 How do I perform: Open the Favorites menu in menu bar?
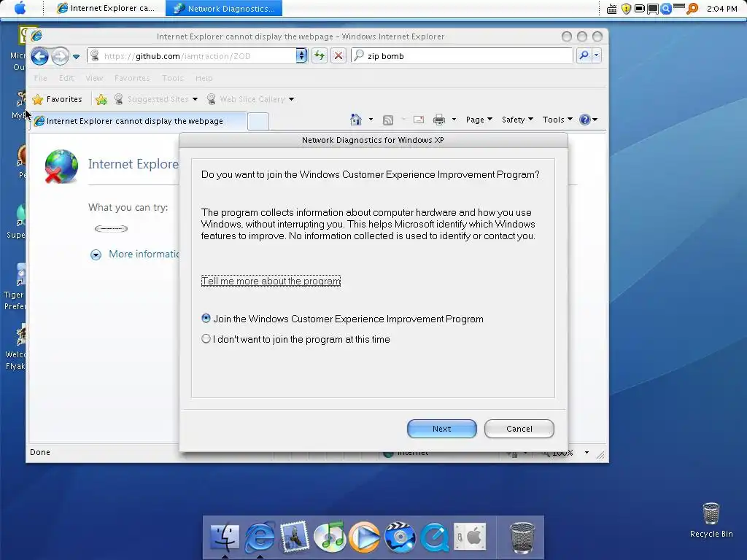(x=132, y=78)
